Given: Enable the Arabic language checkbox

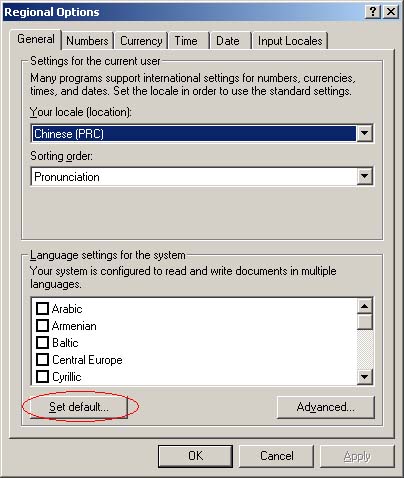Looking at the screenshot, I should tap(42, 308).
